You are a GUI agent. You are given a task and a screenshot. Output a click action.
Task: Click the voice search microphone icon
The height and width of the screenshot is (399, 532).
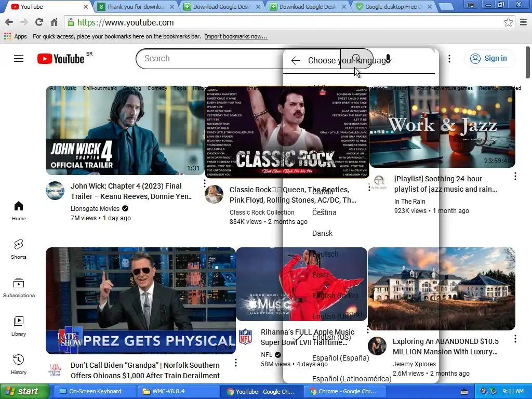[x=388, y=59]
